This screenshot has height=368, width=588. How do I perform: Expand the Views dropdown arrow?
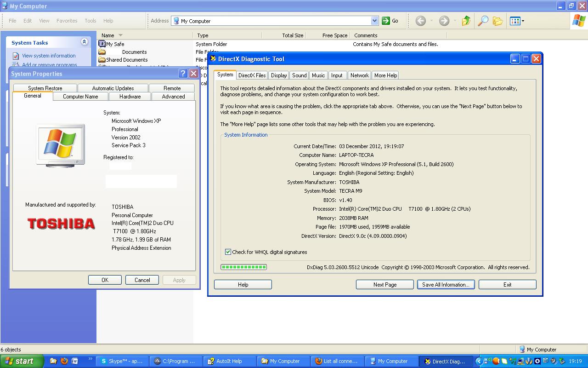(523, 21)
